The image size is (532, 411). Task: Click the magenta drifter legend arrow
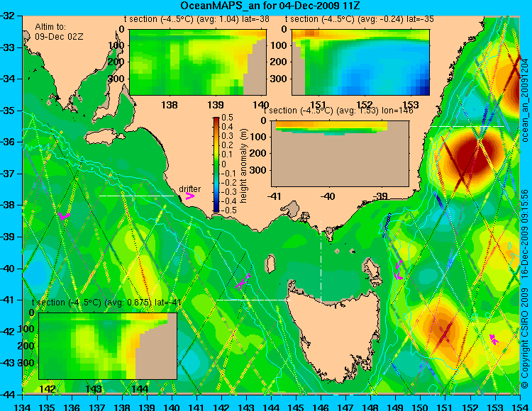tap(190, 196)
